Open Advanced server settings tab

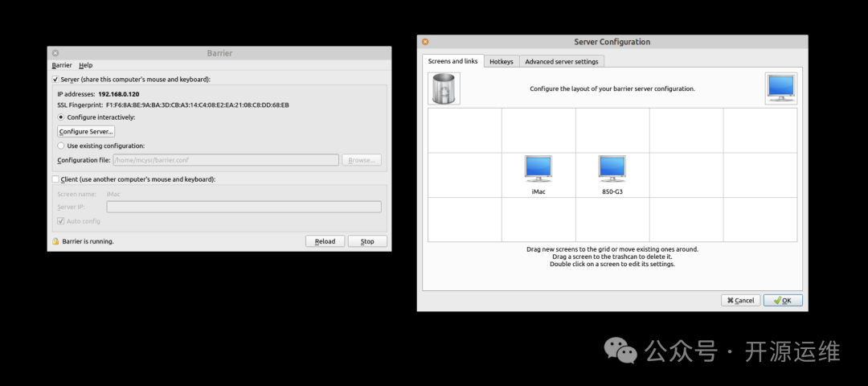(x=561, y=62)
